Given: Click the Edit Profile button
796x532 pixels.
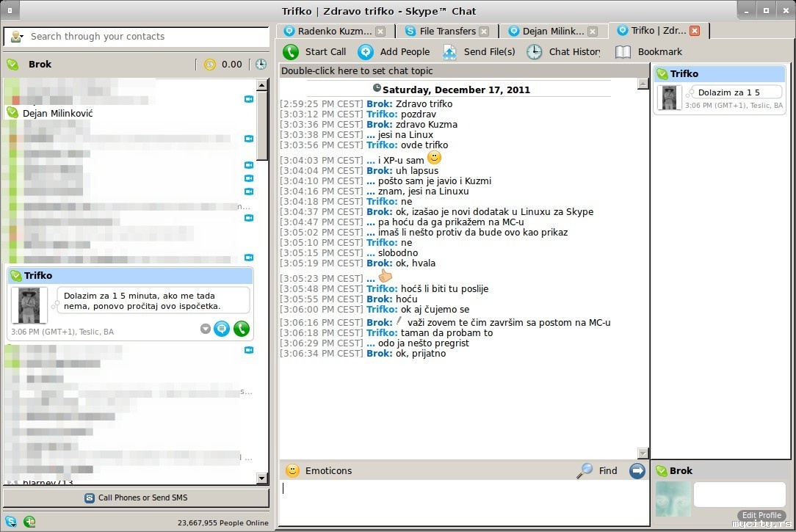Looking at the screenshot, I should coord(761,515).
